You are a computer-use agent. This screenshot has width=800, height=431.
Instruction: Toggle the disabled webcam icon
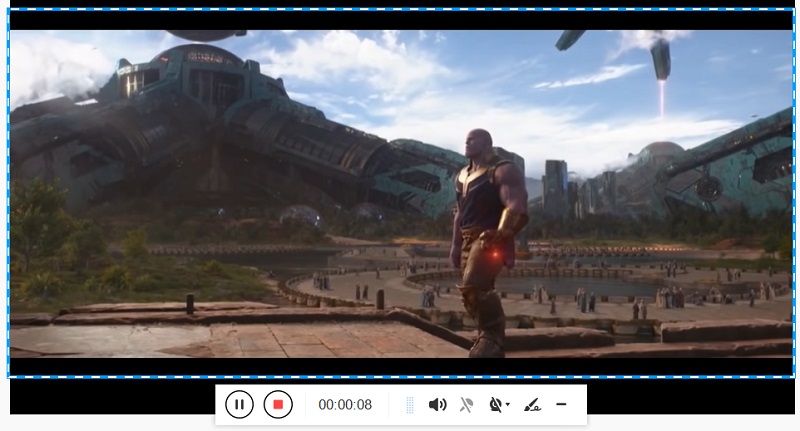[495, 405]
